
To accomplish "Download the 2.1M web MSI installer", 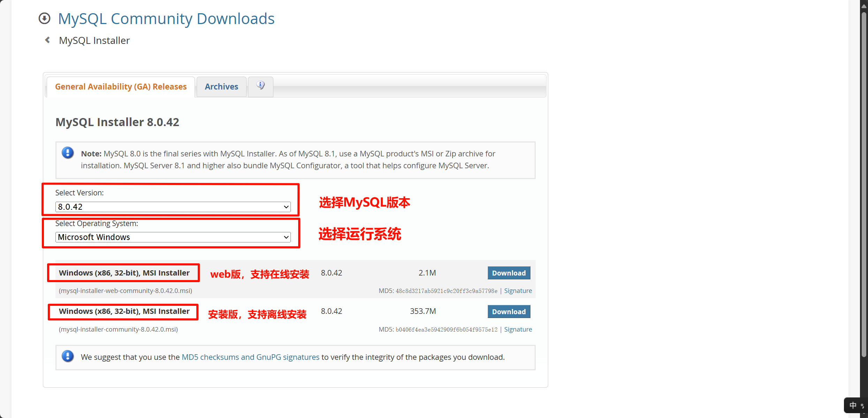I will pos(508,273).
